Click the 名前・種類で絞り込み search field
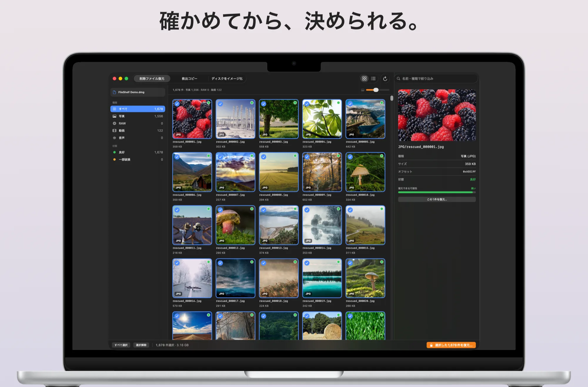The width and height of the screenshot is (588, 387). [437, 78]
